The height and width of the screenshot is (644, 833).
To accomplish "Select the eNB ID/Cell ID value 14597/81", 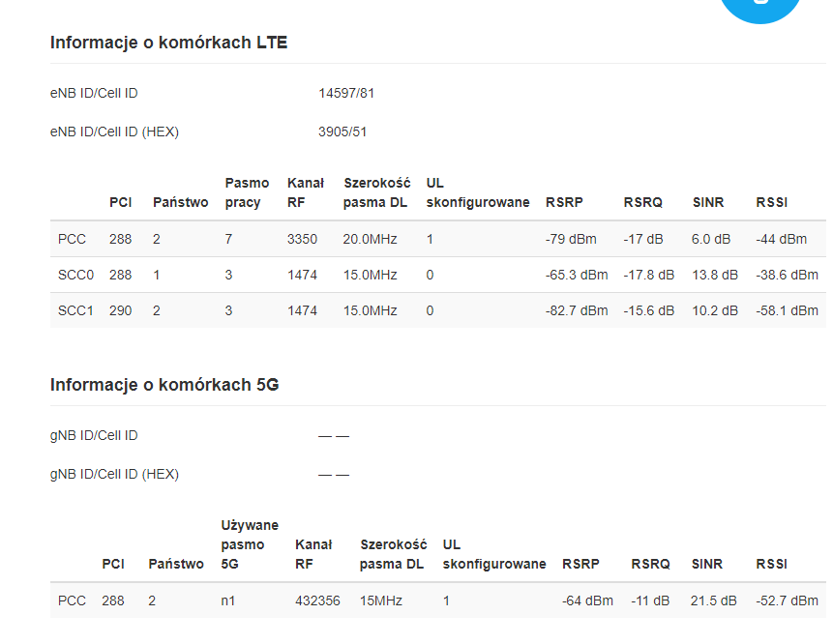I will (x=346, y=94).
